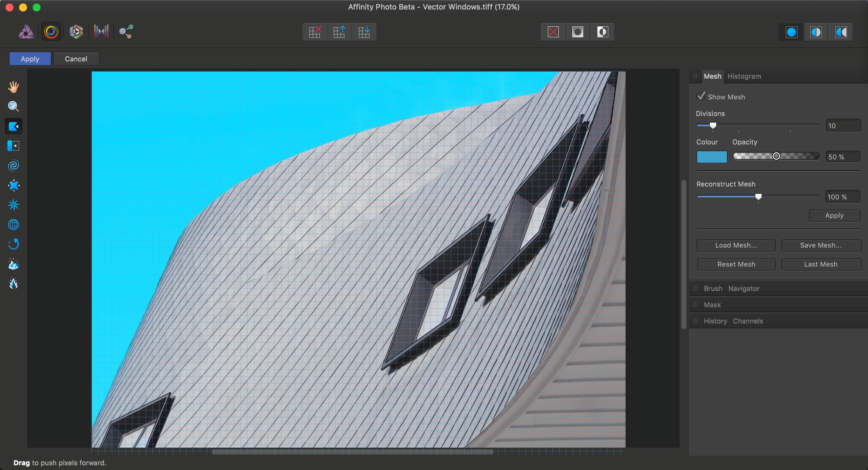Image resolution: width=868 pixels, height=470 pixels.
Task: Click the Save Mesh button
Action: tap(821, 245)
